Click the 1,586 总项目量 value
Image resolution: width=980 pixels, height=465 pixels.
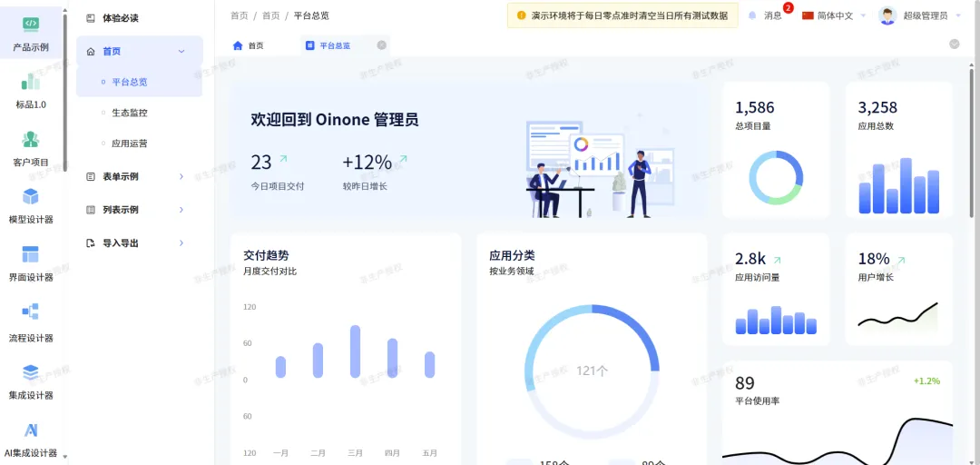click(x=754, y=108)
